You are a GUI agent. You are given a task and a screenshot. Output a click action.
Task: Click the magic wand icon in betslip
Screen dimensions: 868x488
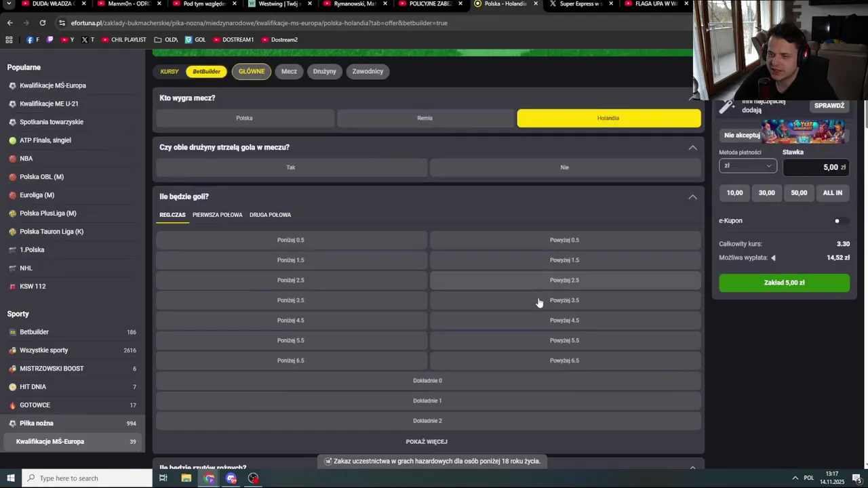click(x=727, y=106)
